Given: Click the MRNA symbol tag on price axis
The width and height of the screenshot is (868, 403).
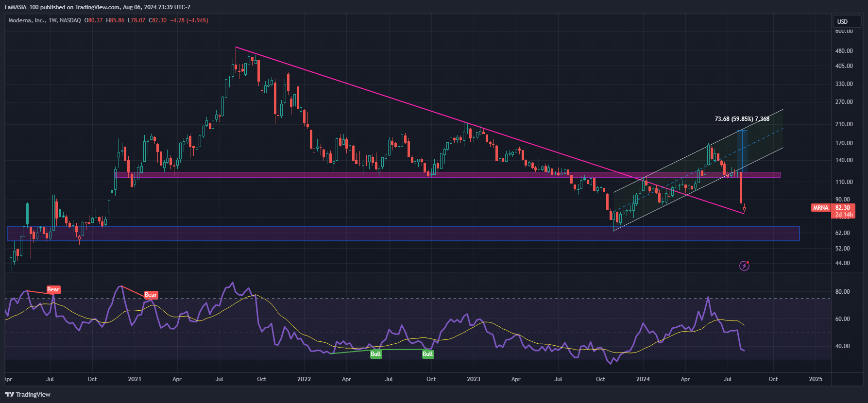Looking at the screenshot, I should [820, 208].
